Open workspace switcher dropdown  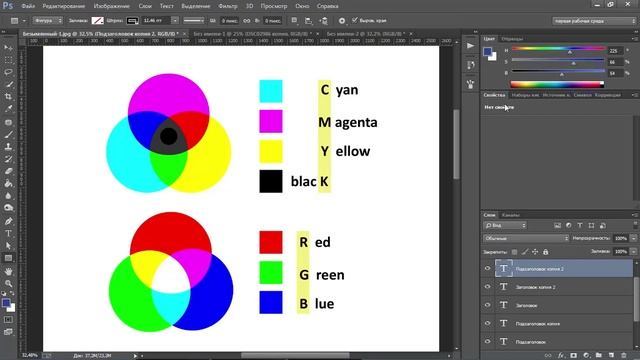[594, 21]
